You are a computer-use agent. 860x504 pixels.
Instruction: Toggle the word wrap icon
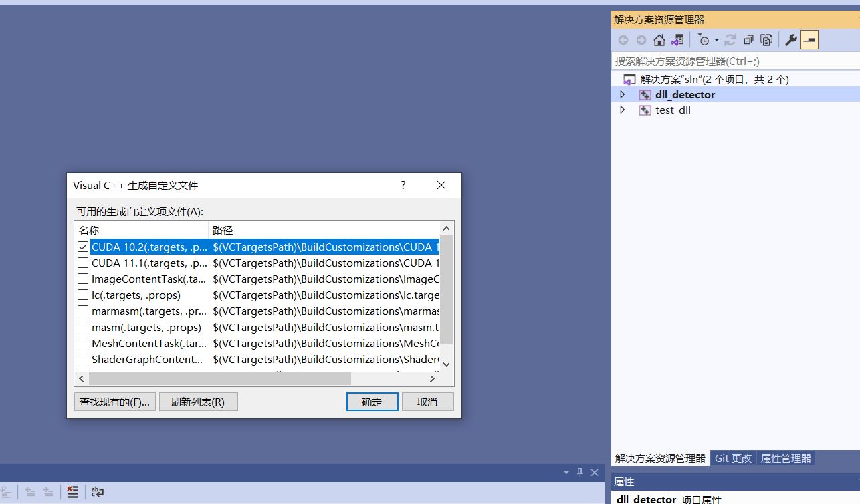[x=98, y=491]
